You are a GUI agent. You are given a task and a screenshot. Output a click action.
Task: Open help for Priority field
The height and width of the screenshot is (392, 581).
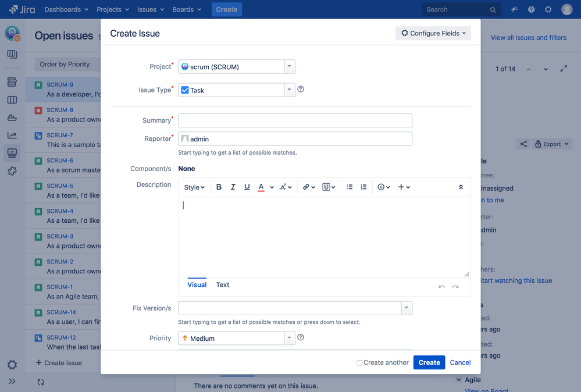click(301, 337)
